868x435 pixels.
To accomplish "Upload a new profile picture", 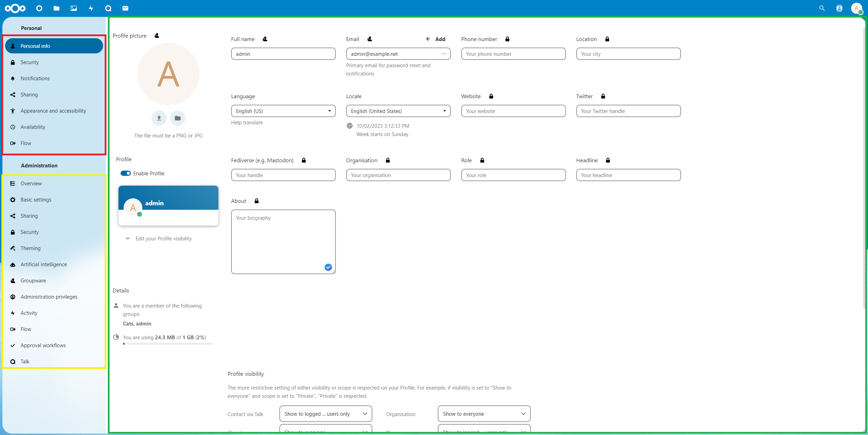I will point(159,118).
